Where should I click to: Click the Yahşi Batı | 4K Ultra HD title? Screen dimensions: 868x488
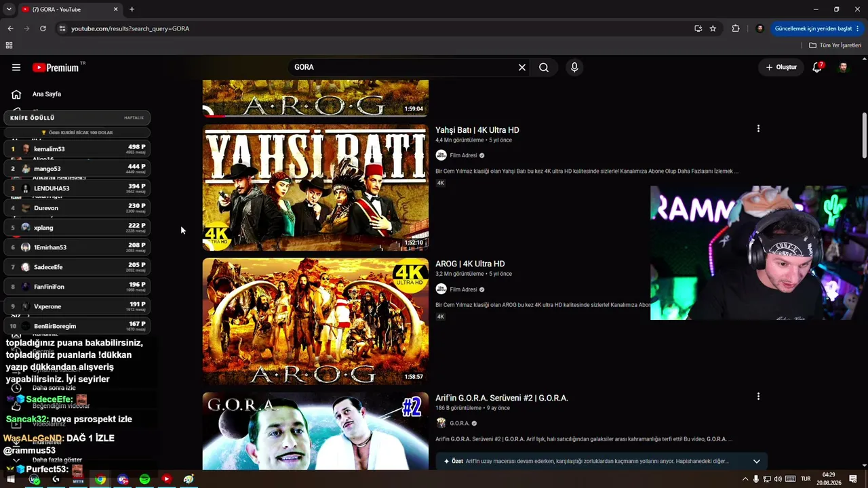pos(477,130)
